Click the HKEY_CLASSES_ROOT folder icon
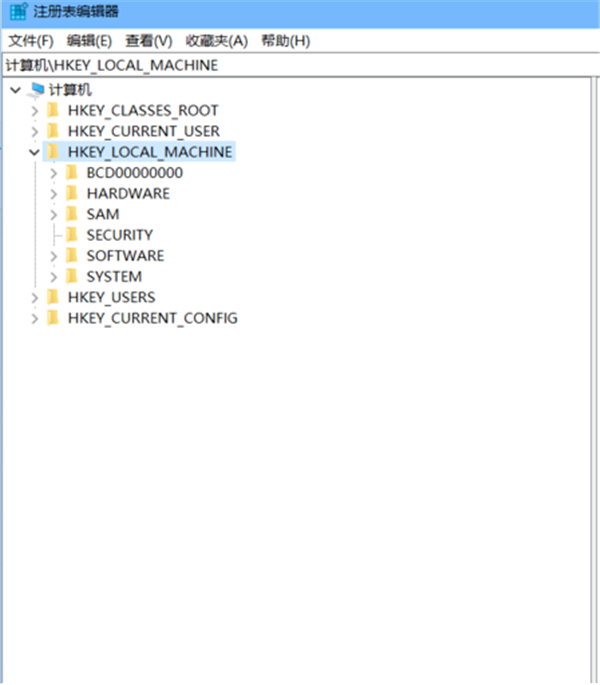The image size is (600, 685). point(53,110)
